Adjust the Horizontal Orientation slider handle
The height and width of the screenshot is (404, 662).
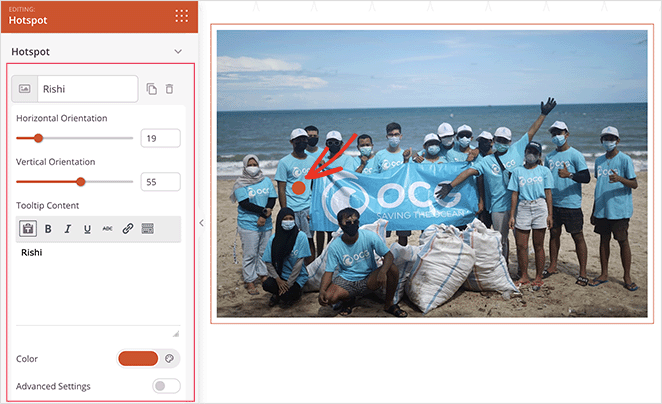tap(38, 138)
